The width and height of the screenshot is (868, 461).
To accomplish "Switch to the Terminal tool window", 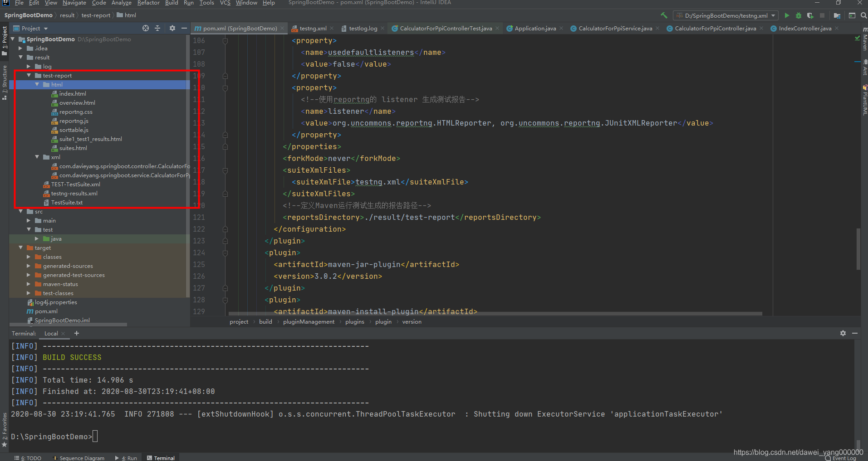I will [x=161, y=458].
